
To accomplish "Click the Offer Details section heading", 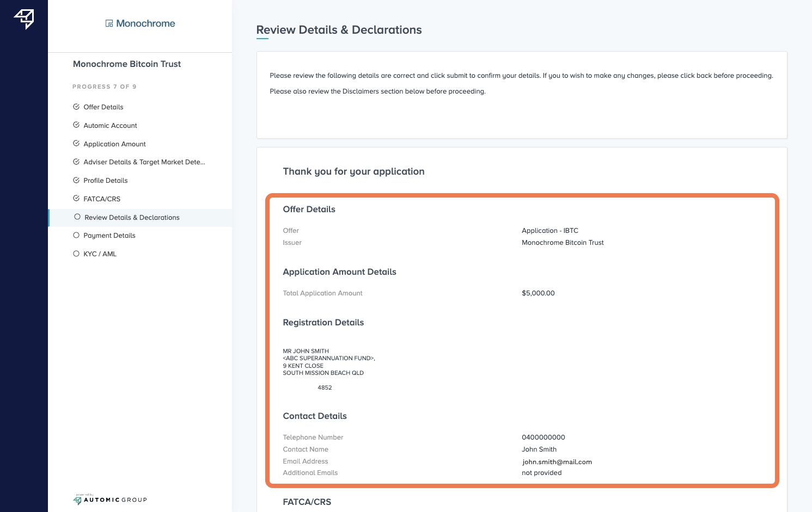I will (309, 209).
